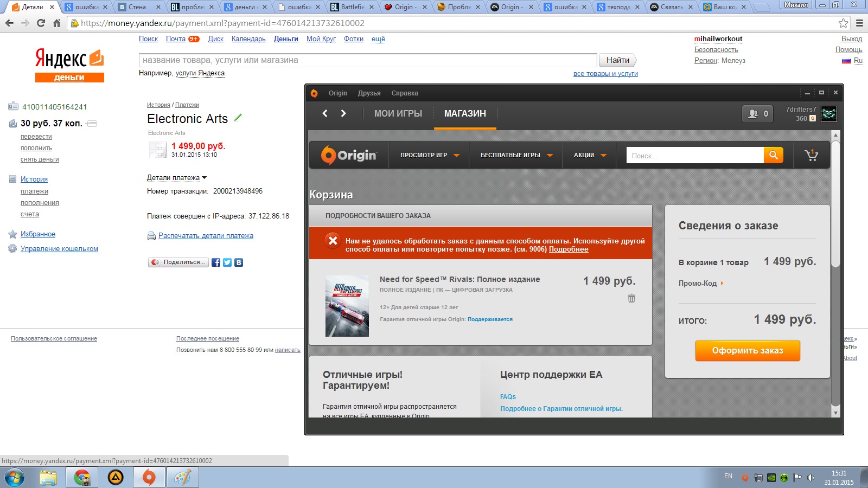The width and height of the screenshot is (868, 488).
Task: Open Paint from the taskbar
Action: pyautogui.click(x=182, y=478)
